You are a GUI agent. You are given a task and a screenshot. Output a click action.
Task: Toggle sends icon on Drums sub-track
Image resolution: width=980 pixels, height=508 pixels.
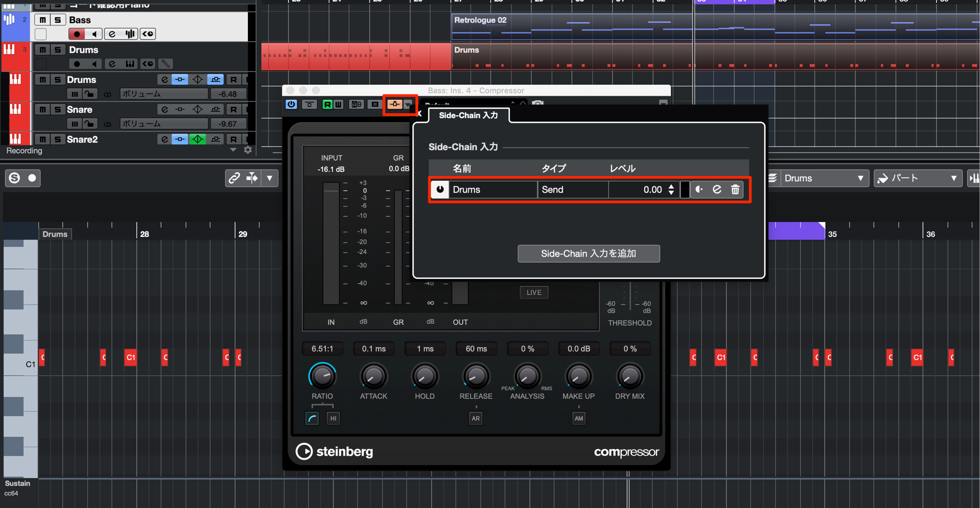point(215,80)
